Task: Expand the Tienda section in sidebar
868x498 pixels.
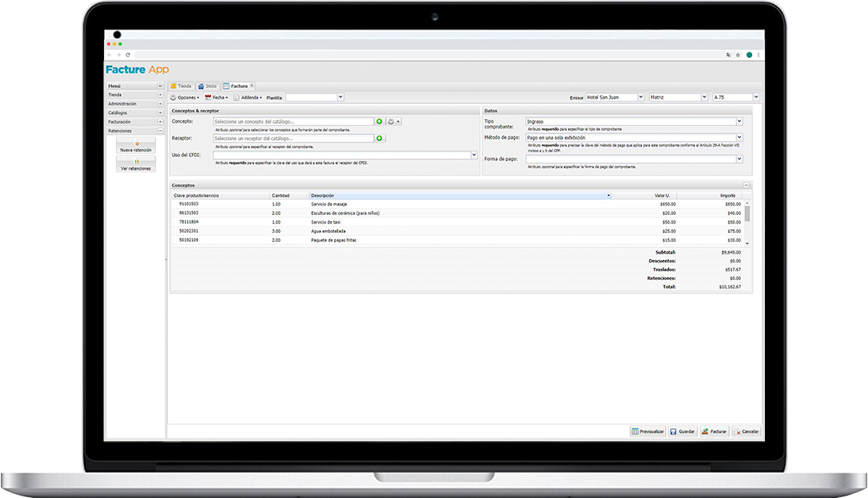Action: click(x=159, y=94)
